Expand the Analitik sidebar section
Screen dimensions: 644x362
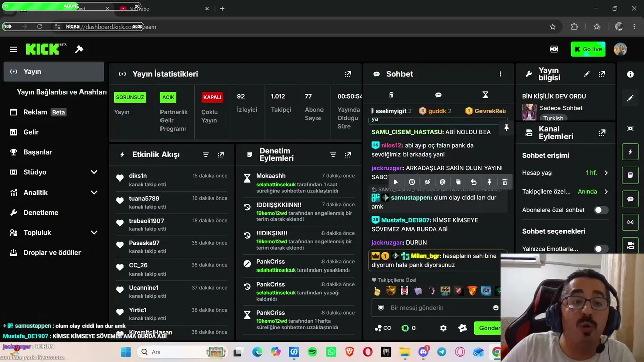pos(94,193)
